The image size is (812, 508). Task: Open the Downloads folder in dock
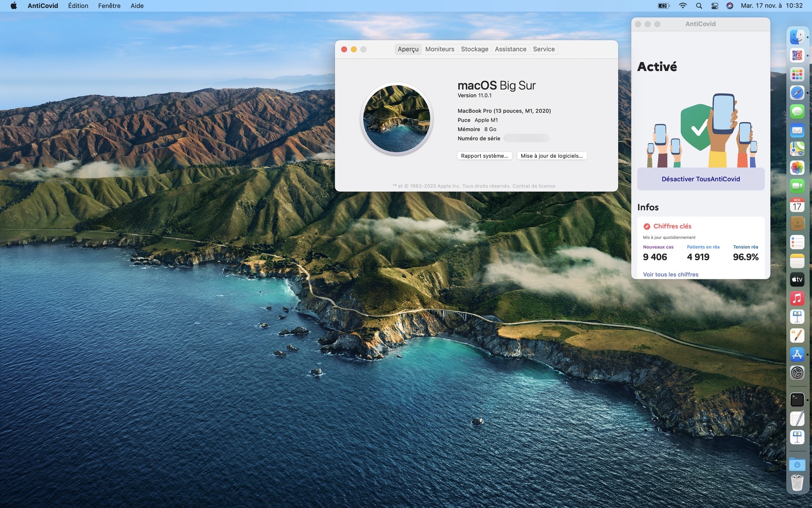[x=797, y=464]
